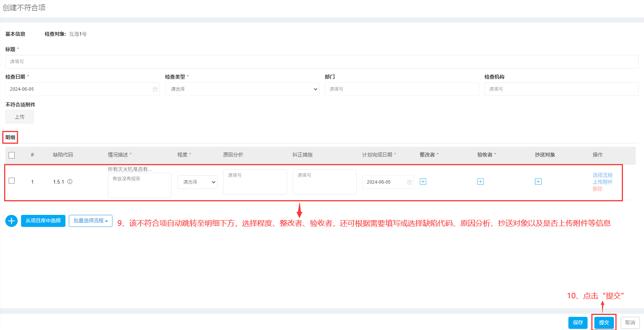The image size is (644, 330).
Task: Click the 互海1号 inspection object text
Action: point(78,34)
